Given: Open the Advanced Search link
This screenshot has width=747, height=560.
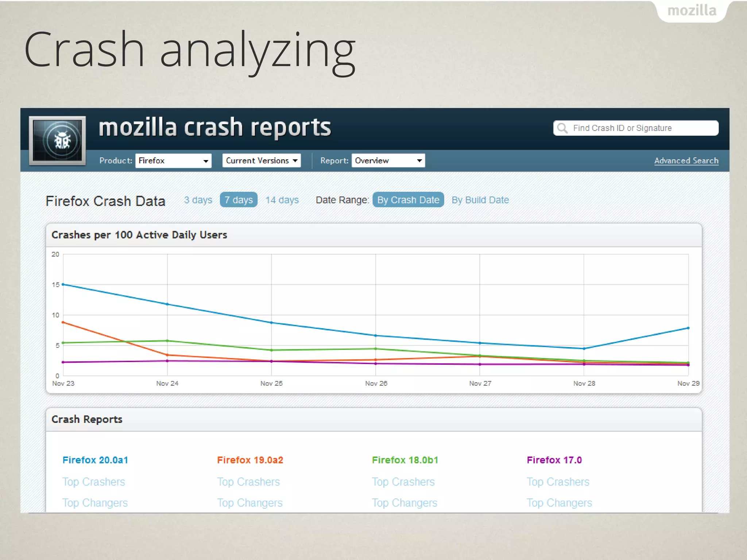Looking at the screenshot, I should pos(686,161).
